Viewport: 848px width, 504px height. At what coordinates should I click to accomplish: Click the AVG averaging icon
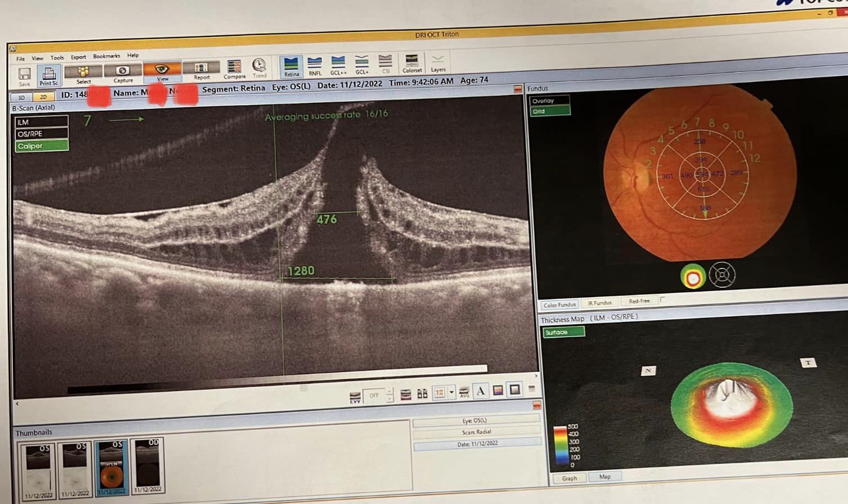(x=464, y=392)
